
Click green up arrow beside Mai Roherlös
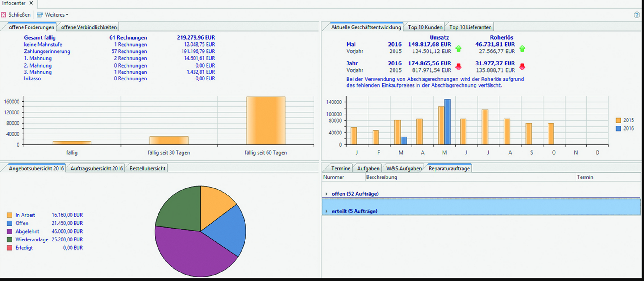pos(522,48)
